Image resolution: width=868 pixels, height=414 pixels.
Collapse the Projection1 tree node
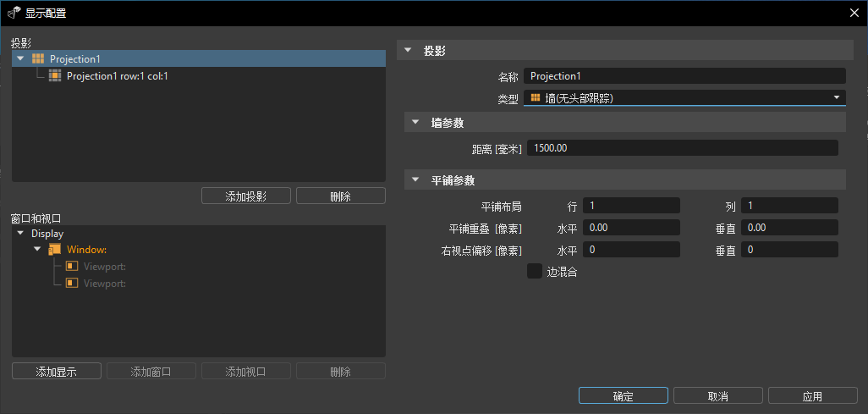coord(20,58)
